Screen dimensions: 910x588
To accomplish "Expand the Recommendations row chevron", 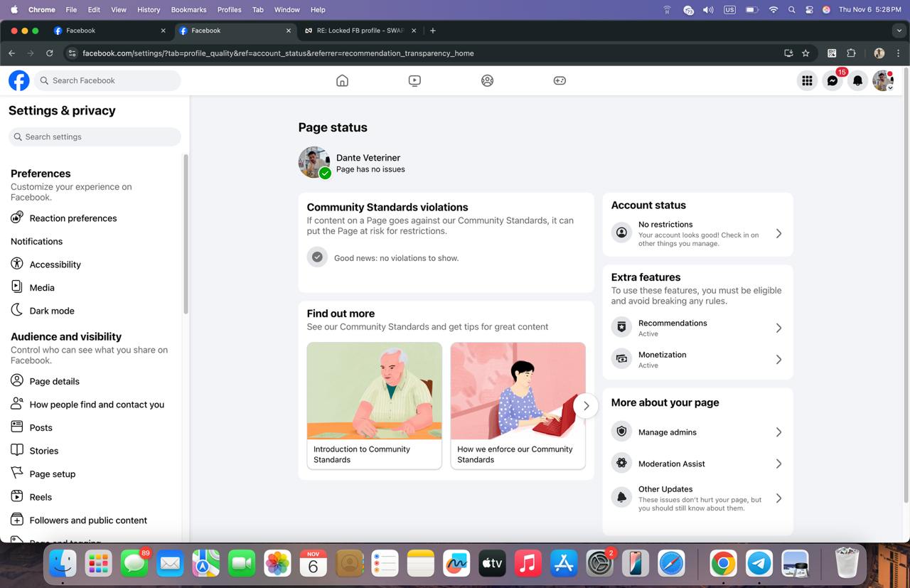I will pos(778,328).
